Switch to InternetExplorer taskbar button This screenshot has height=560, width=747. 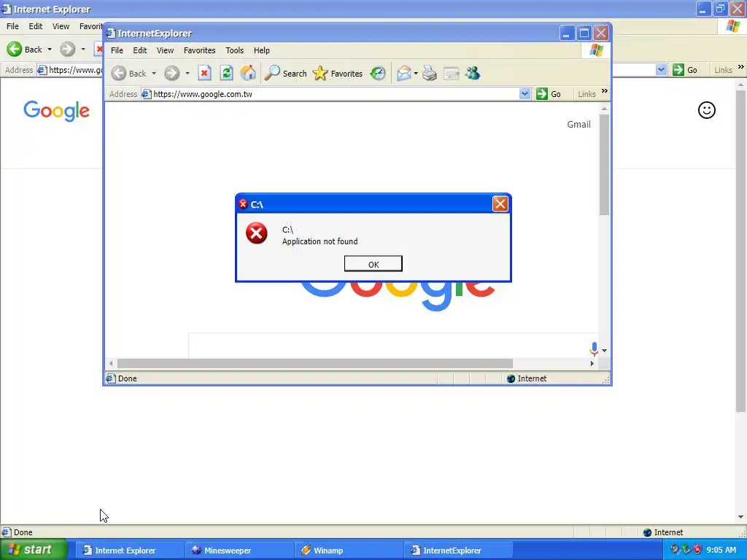click(458, 551)
